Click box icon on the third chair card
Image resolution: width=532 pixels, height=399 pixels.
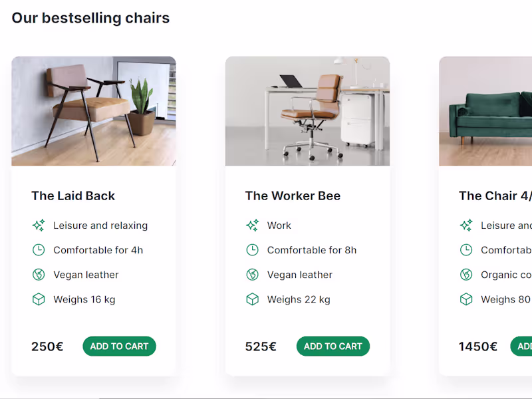click(466, 299)
